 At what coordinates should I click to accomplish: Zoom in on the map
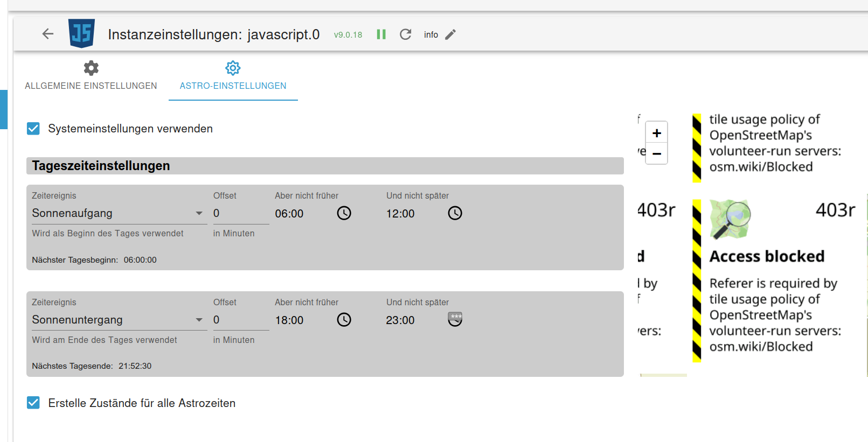coord(657,133)
